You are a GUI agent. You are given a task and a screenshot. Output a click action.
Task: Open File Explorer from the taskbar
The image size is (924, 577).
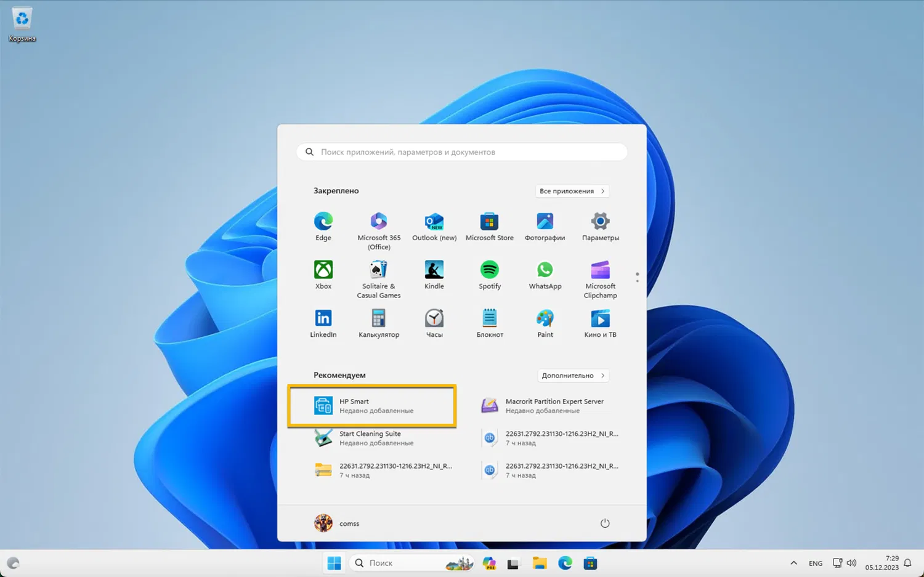[x=540, y=563]
